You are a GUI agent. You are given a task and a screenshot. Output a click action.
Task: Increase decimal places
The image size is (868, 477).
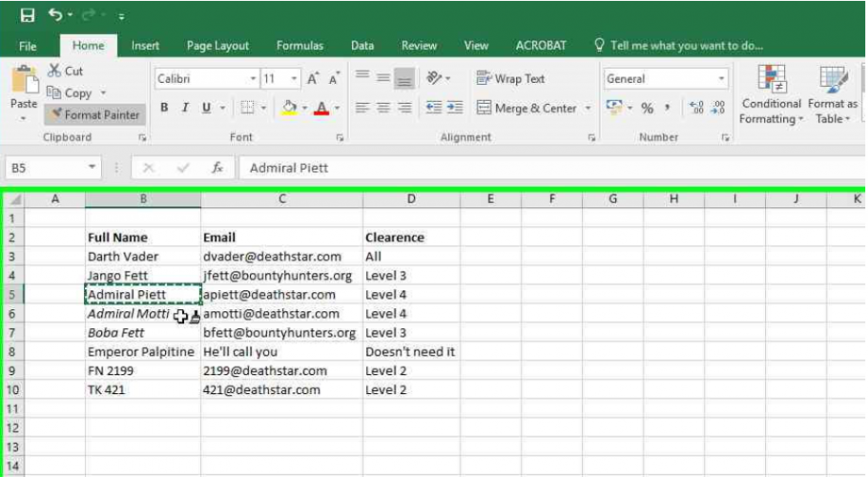(x=696, y=107)
